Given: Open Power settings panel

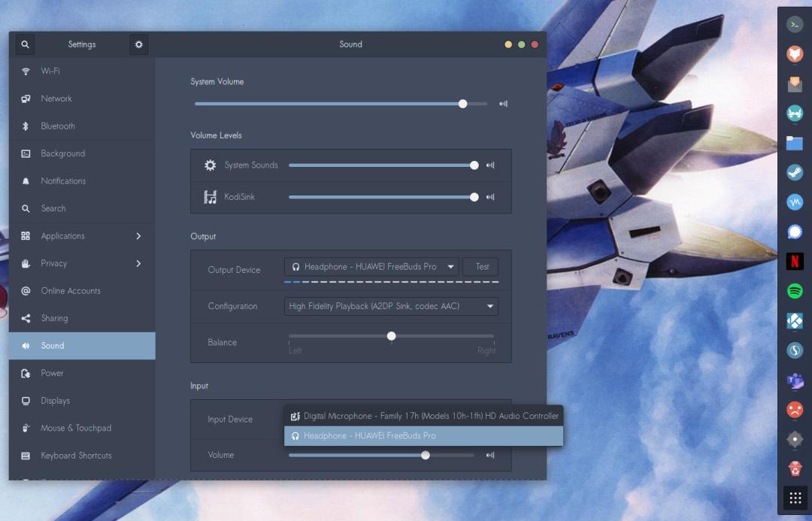Looking at the screenshot, I should pos(82,373).
